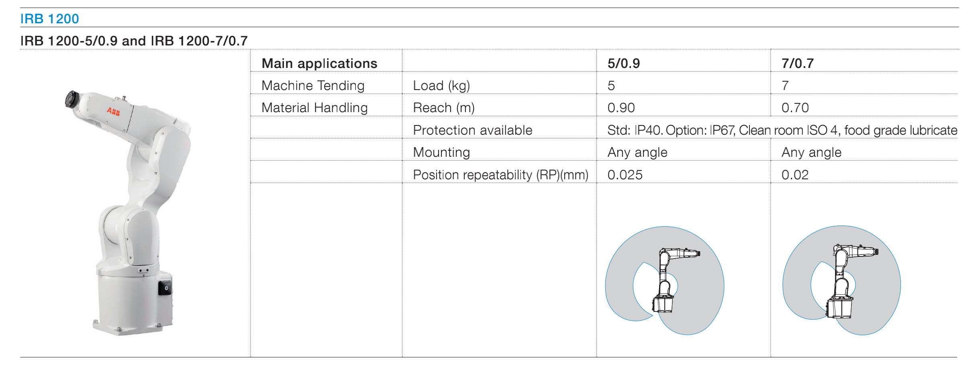Viewport: 980px width, 365px height.
Task: Click the Main applications header cell
Action: coord(319,64)
